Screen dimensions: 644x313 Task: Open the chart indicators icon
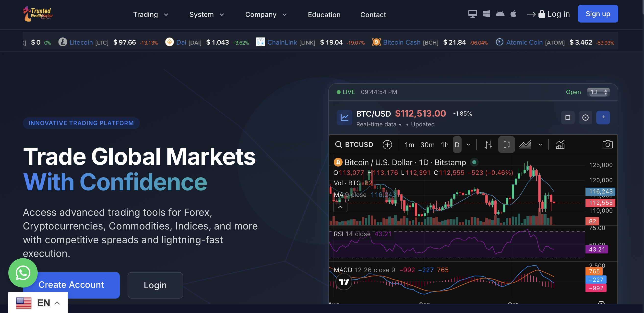point(560,144)
